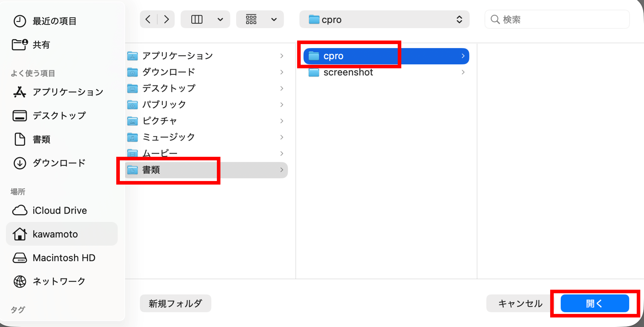Select the cpro folder in second column

click(386, 56)
